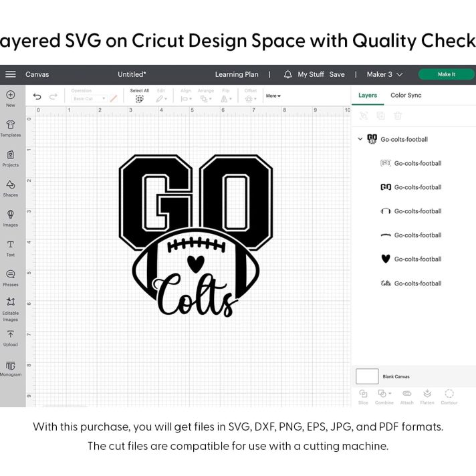Viewport: 476px width, 476px height.
Task: Click the GO Colts design on canvas
Action: [x=196, y=235]
